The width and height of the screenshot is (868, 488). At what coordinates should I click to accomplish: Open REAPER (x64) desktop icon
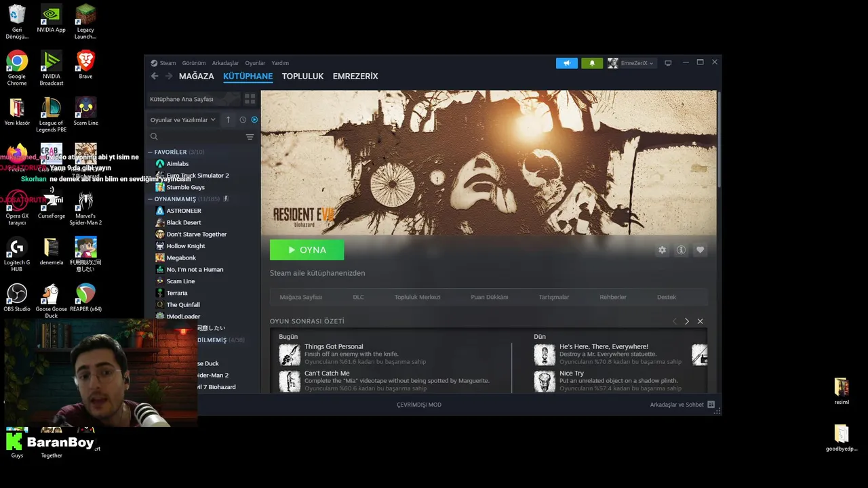(x=85, y=298)
